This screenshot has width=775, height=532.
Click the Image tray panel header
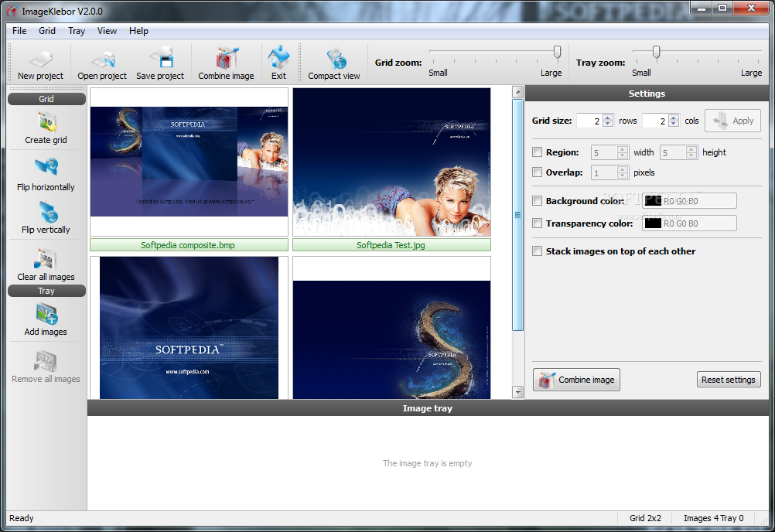tap(428, 408)
